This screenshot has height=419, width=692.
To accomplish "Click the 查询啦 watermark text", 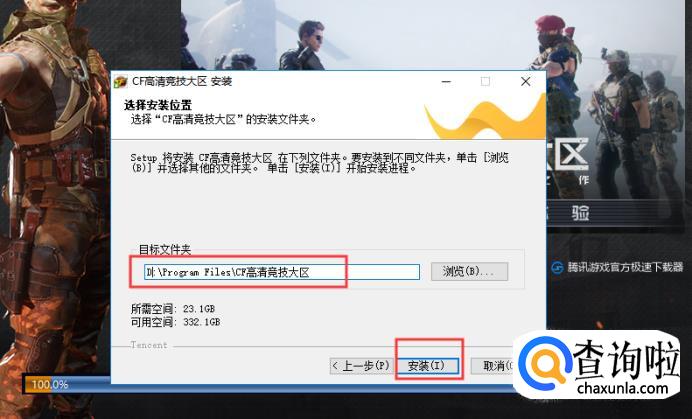I will point(626,359).
